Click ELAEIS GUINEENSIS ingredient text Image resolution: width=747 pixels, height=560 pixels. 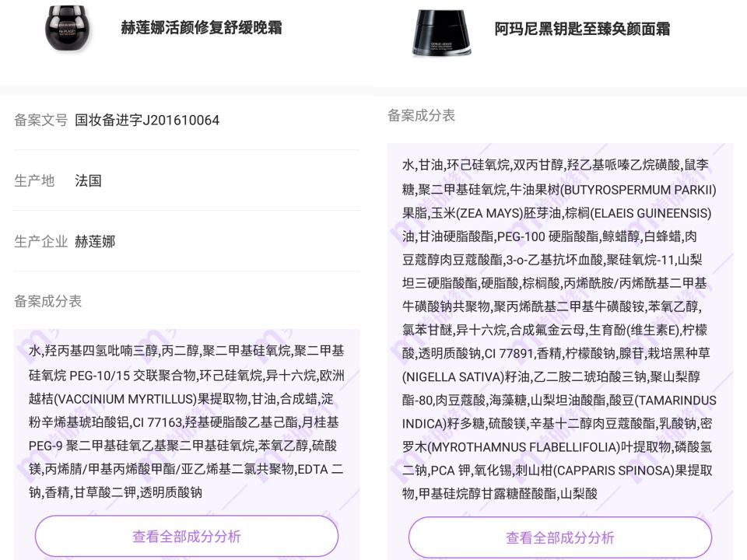651,213
